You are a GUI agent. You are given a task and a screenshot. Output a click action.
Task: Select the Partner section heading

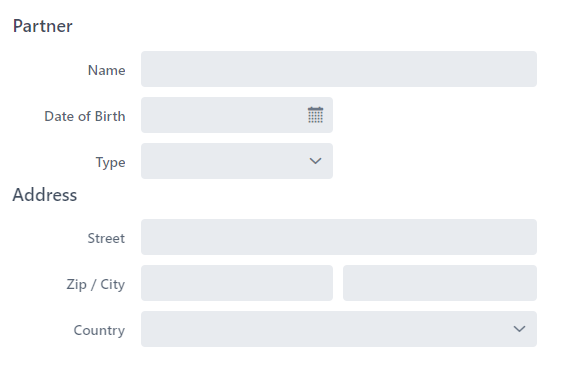tap(43, 26)
